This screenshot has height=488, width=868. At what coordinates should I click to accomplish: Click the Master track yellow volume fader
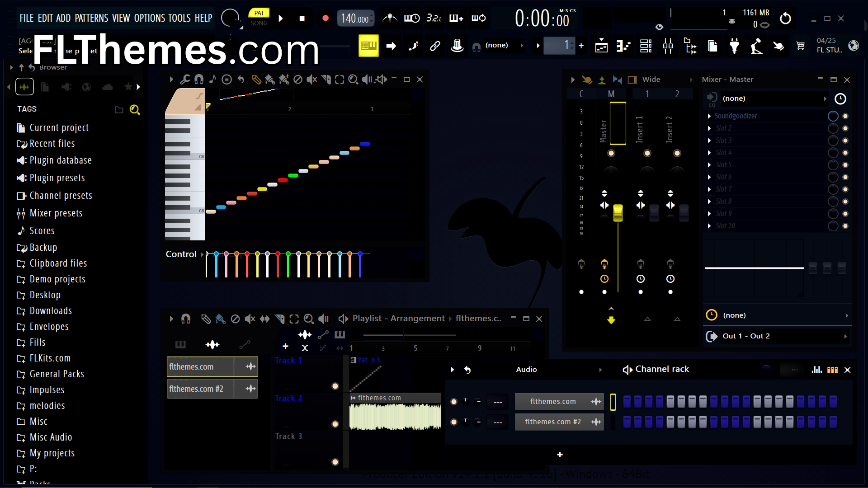(x=618, y=213)
